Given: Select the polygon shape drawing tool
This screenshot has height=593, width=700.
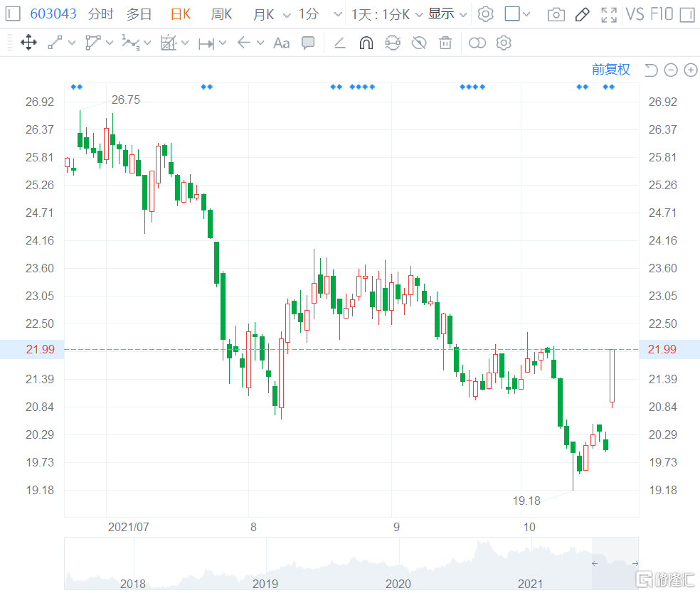Looking at the screenshot, I should (92, 43).
